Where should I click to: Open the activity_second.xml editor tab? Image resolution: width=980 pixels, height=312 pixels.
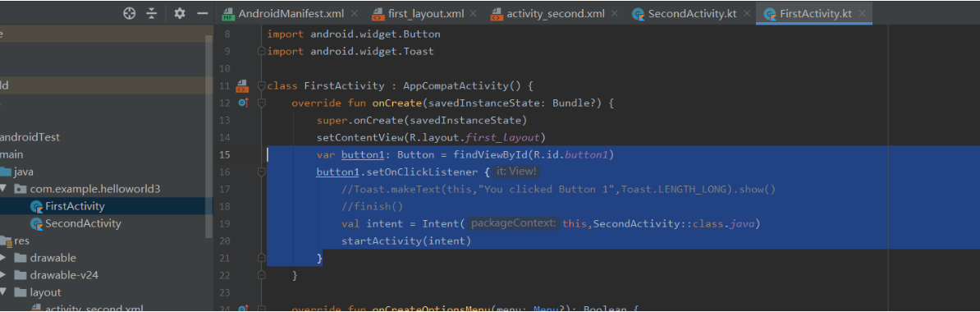click(x=554, y=13)
